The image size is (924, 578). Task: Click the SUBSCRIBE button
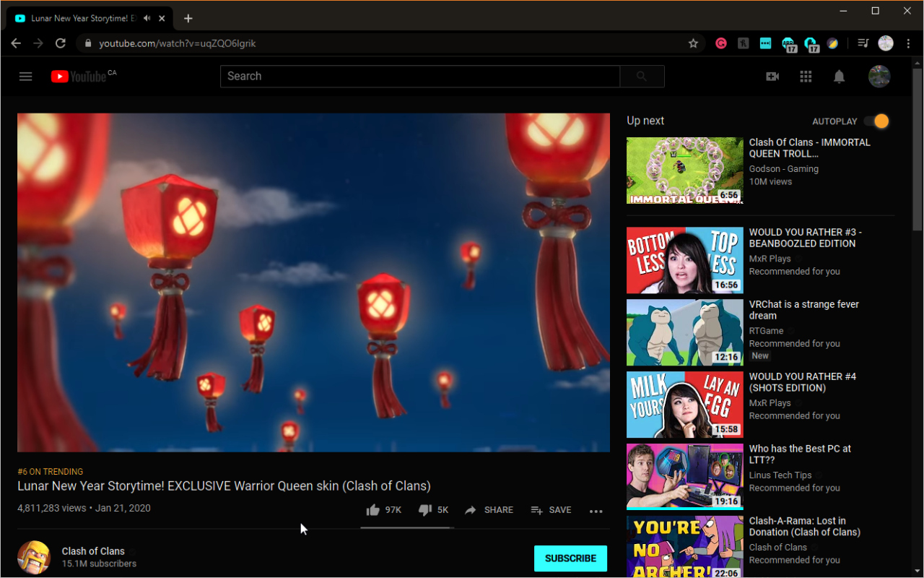click(570, 558)
